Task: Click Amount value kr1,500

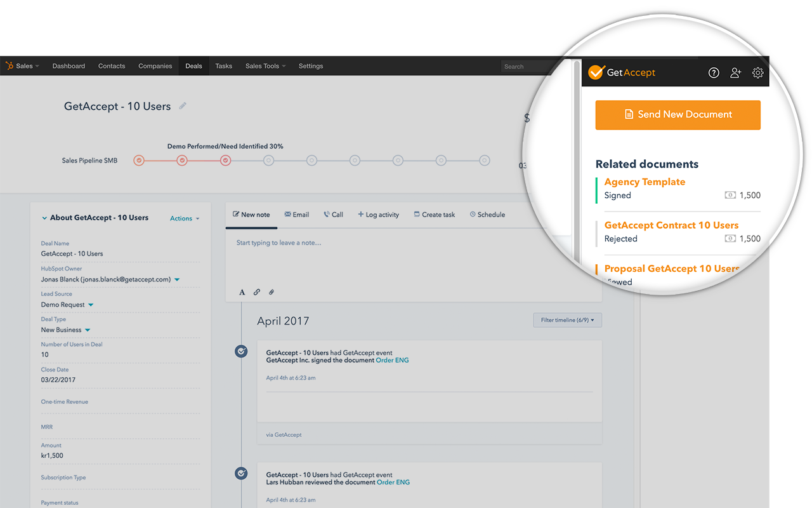Action: coord(52,455)
